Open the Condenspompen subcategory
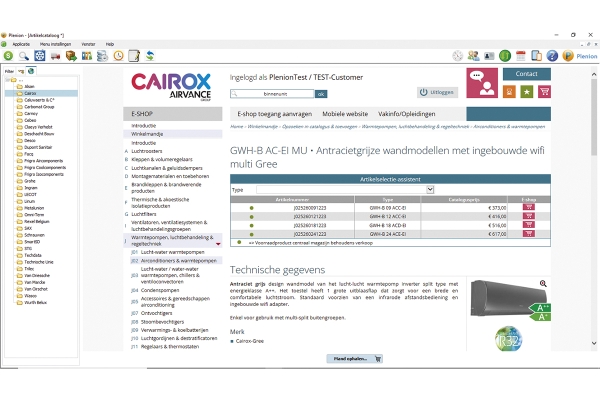600x400 pixels. tap(160, 291)
